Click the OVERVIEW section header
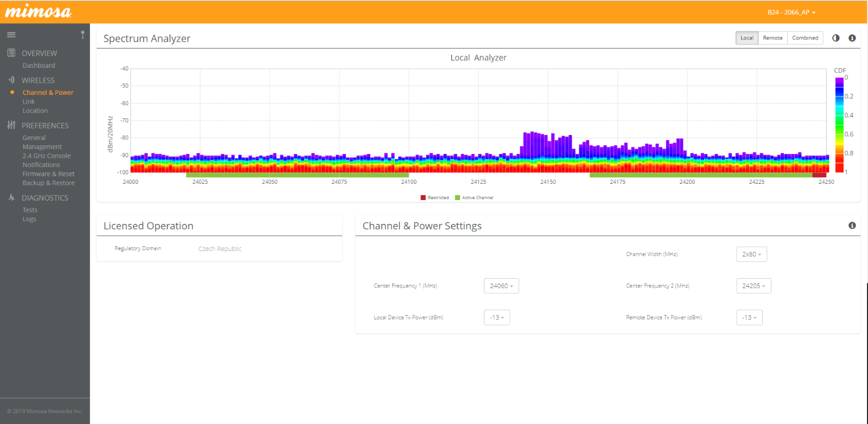868x424 pixels. [x=39, y=53]
